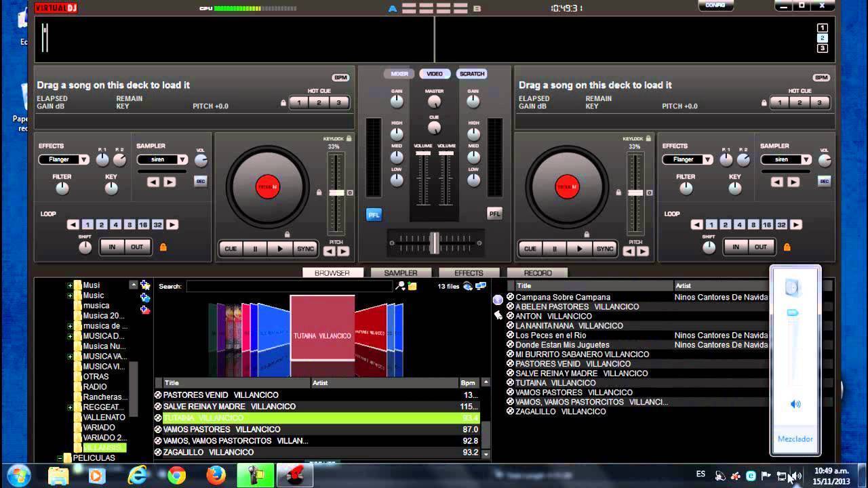
Task: Click the left deck keylock padlock icon
Action: coord(349,138)
